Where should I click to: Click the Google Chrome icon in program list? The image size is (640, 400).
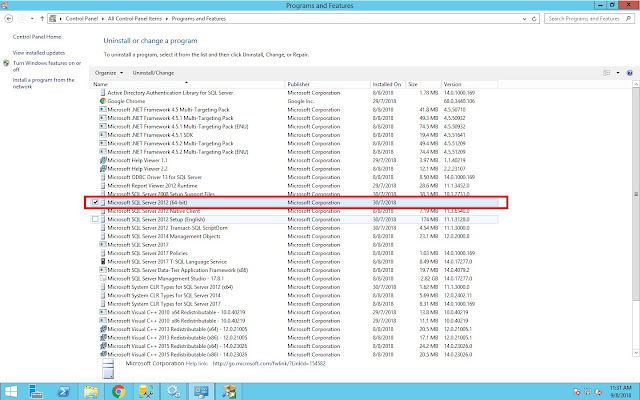coord(103,101)
